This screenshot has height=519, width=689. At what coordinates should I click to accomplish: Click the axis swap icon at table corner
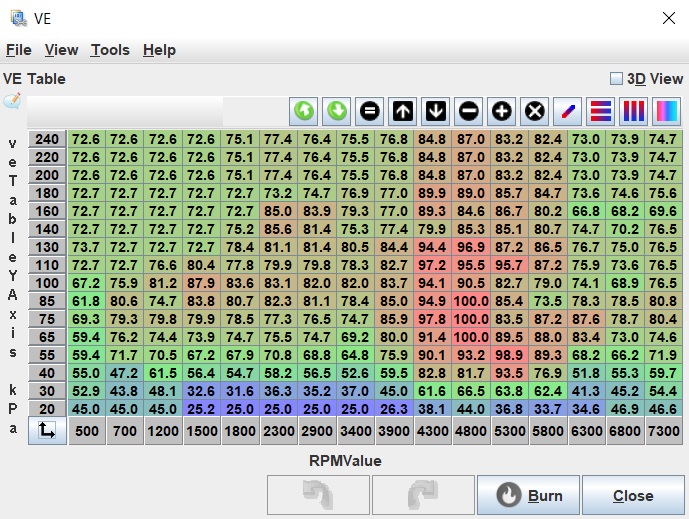pos(47,431)
